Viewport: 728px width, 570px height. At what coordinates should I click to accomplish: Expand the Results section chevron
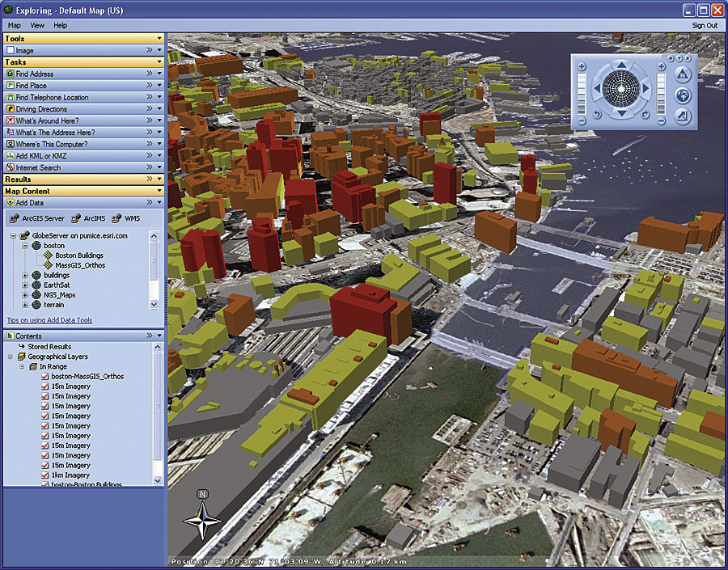[x=150, y=179]
